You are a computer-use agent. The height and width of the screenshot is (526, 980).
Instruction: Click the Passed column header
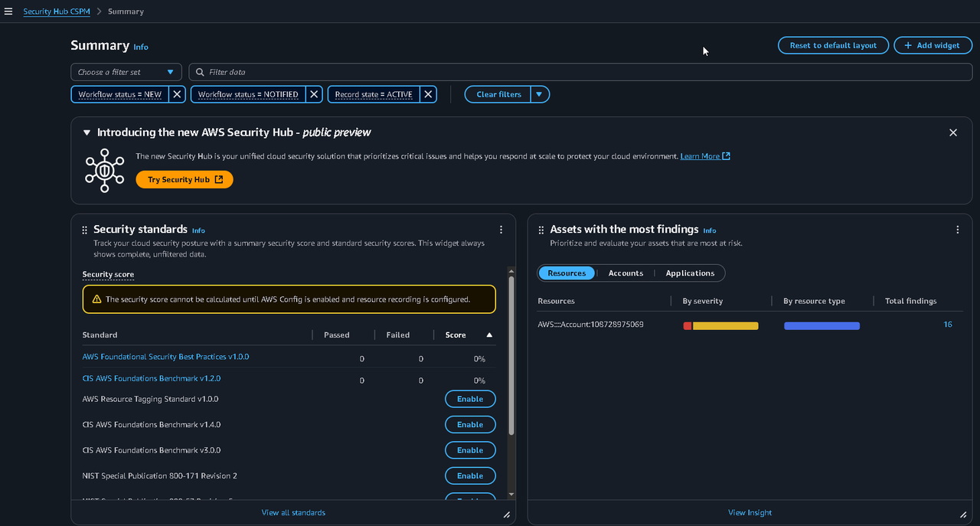337,335
